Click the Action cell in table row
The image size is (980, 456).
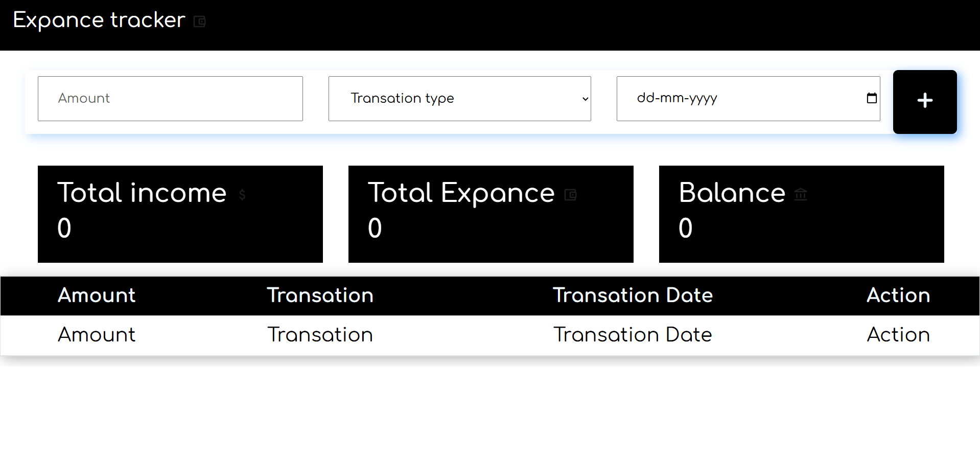pos(898,335)
